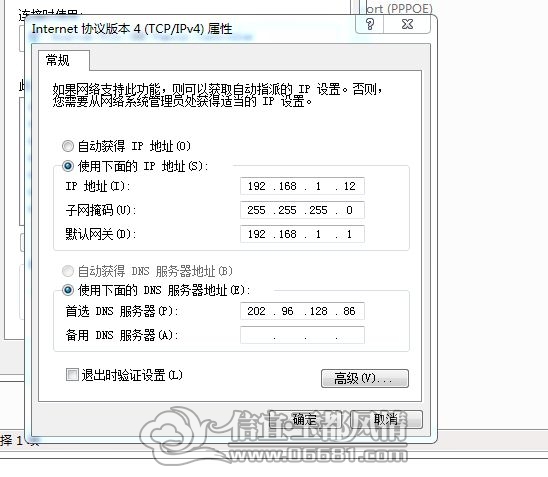Click the 备用 DNS 服务器(A) label
This screenshot has width=548, height=477.
(122, 335)
